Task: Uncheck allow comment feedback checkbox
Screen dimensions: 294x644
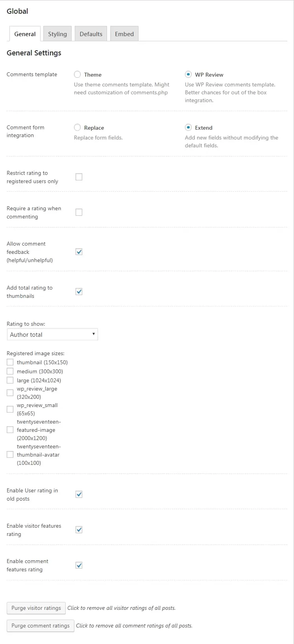Action: (79, 252)
